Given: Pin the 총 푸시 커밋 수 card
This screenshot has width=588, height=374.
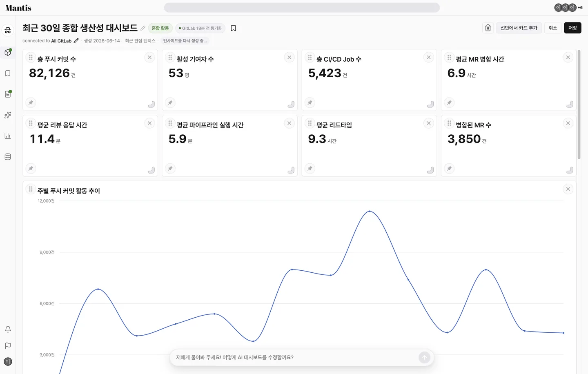Looking at the screenshot, I should pyautogui.click(x=31, y=102).
